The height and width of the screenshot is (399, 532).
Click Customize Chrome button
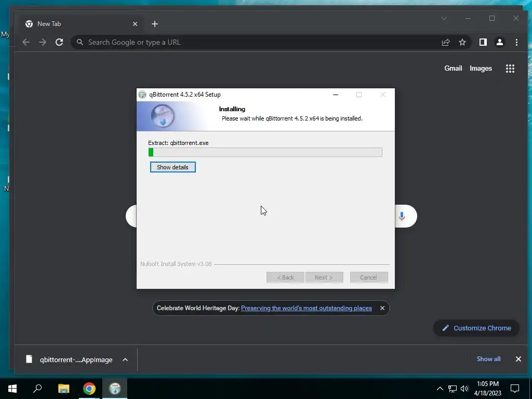(x=476, y=328)
